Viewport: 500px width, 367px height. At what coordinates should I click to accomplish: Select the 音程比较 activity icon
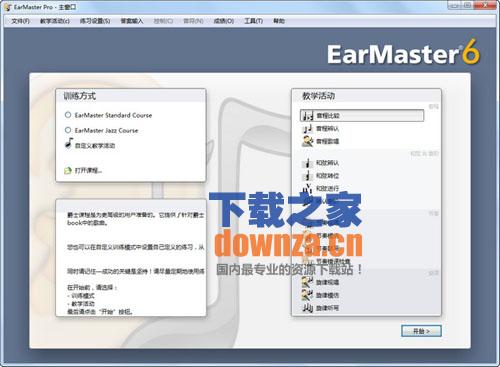(307, 116)
